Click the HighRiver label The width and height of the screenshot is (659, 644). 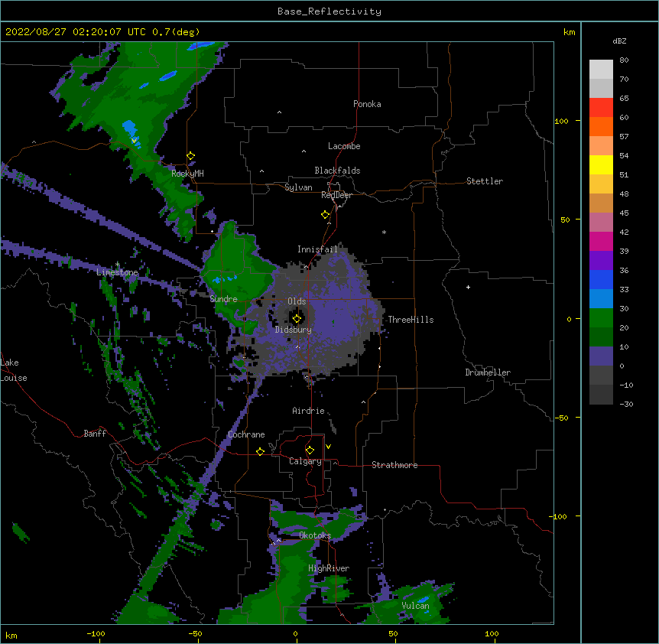click(329, 568)
